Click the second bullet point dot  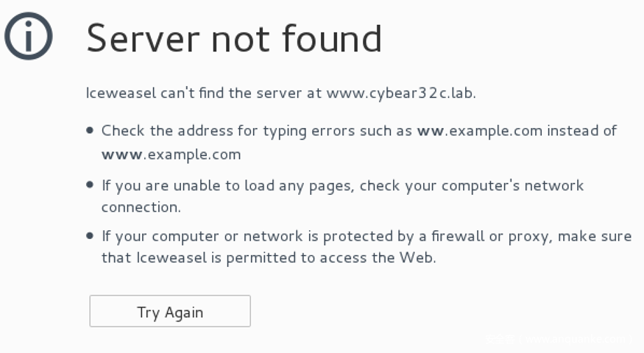click(x=90, y=185)
